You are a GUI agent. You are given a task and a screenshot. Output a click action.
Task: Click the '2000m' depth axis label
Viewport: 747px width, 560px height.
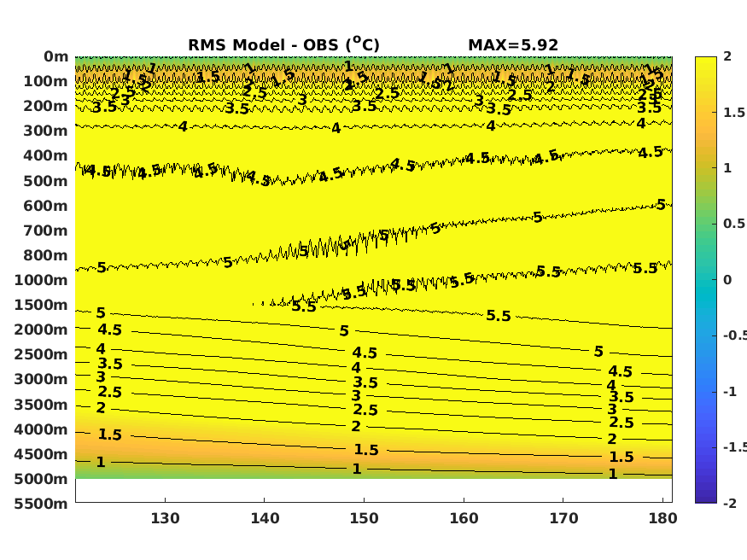(x=42, y=330)
